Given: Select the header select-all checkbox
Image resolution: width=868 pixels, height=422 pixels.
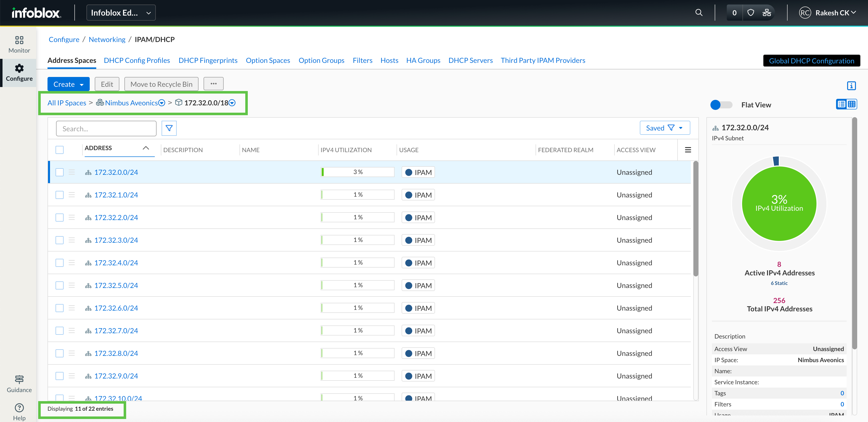Looking at the screenshot, I should pyautogui.click(x=60, y=150).
